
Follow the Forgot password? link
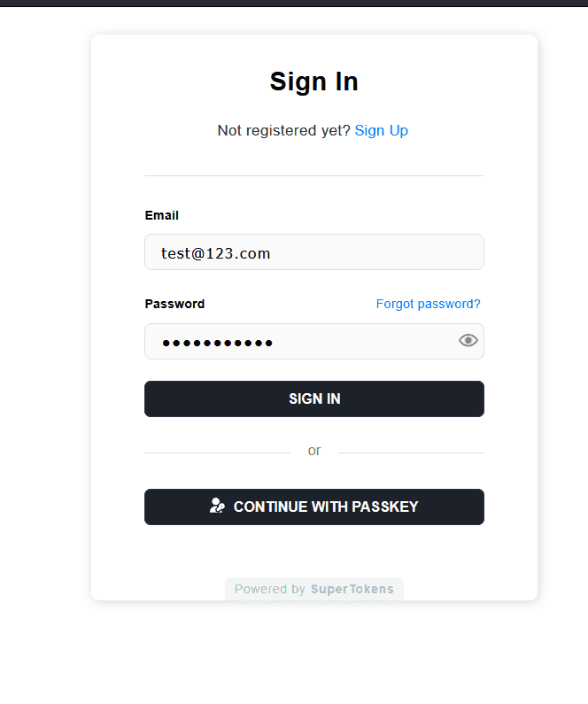point(429,304)
